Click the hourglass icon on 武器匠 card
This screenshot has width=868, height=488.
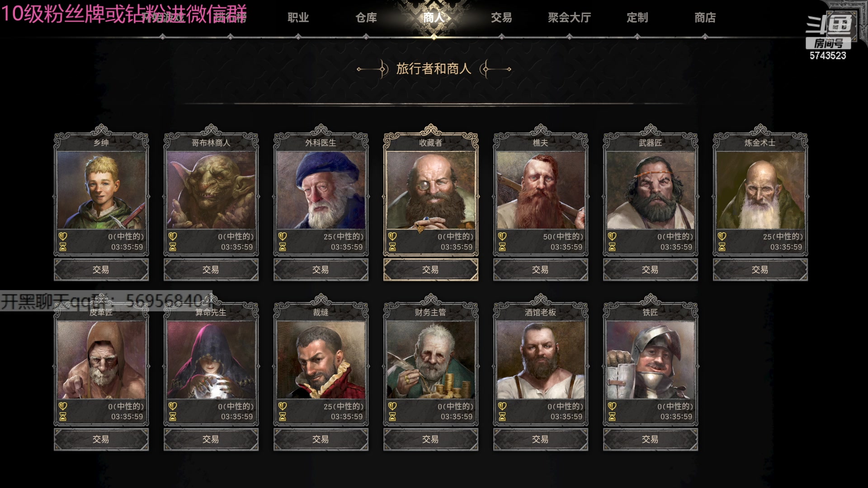(x=612, y=247)
